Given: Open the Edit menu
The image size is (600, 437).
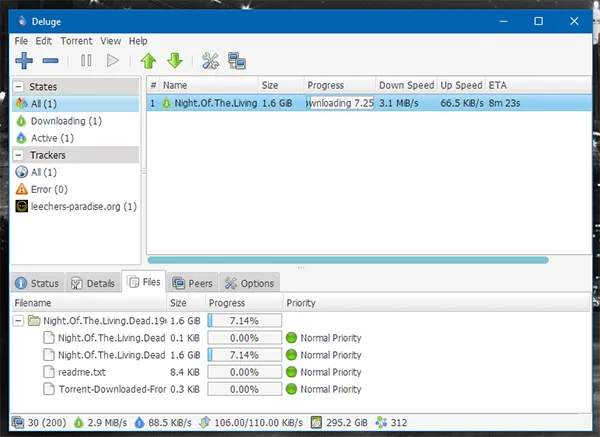Looking at the screenshot, I should pyautogui.click(x=44, y=41).
